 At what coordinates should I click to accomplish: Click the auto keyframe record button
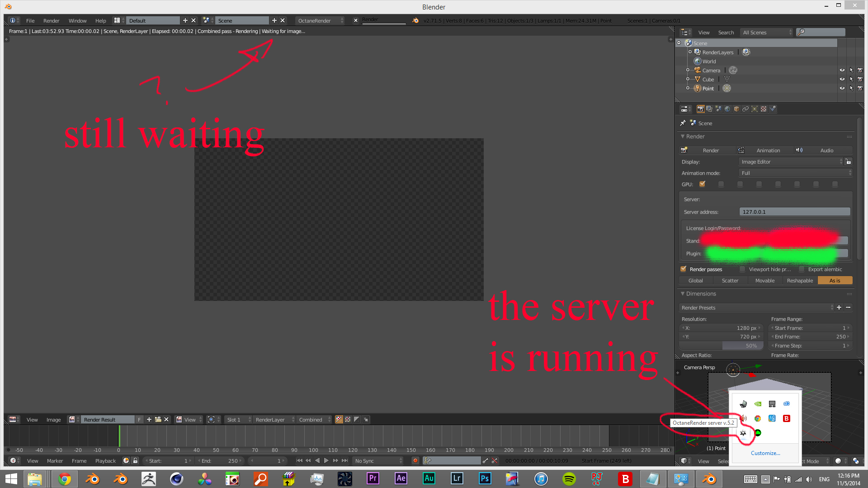point(415,460)
